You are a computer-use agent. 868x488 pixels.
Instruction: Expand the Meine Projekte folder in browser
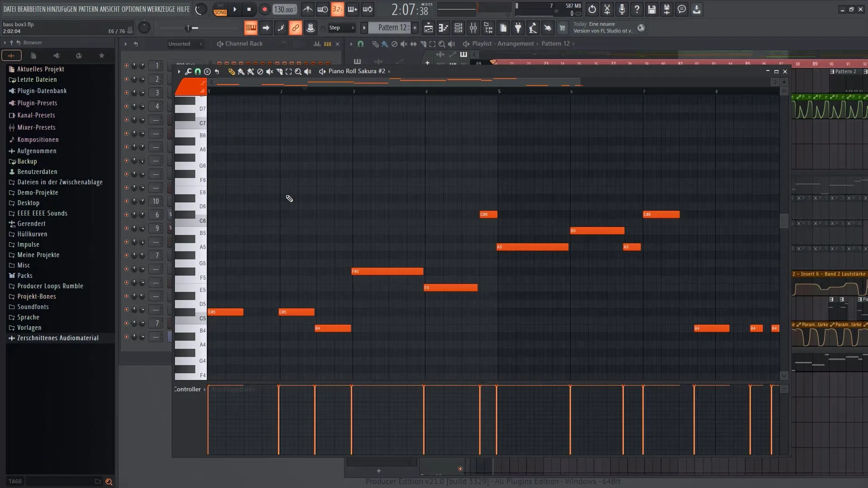click(38, 254)
